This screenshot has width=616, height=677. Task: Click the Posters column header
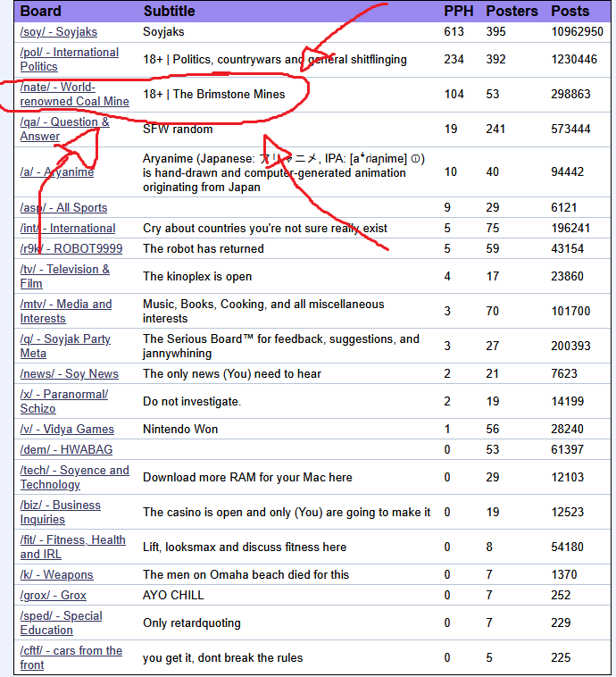pyautogui.click(x=512, y=12)
